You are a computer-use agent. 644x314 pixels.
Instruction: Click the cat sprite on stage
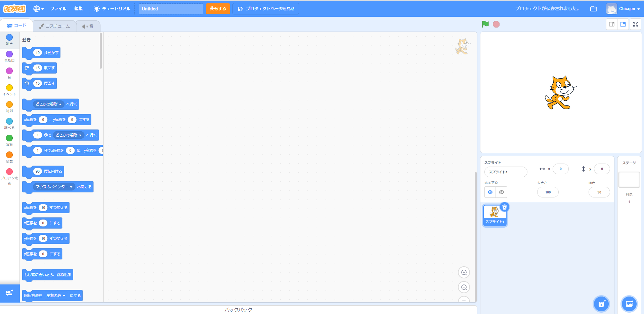pos(561,93)
